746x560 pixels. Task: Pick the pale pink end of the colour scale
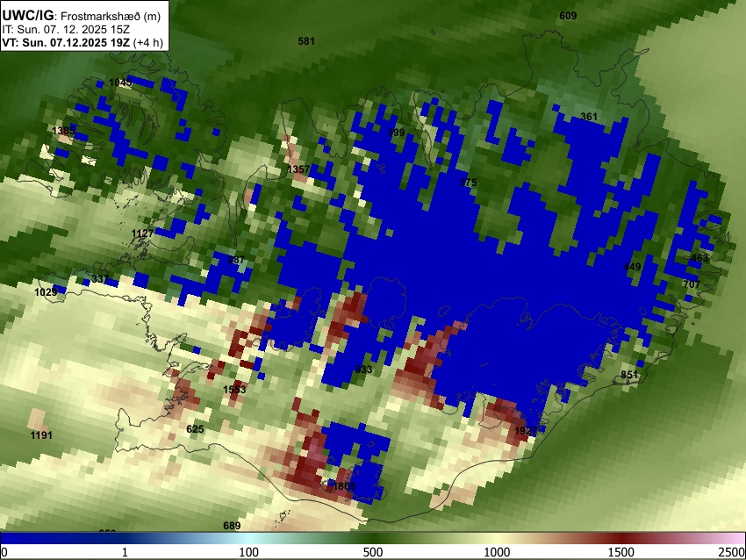pyautogui.click(x=735, y=538)
